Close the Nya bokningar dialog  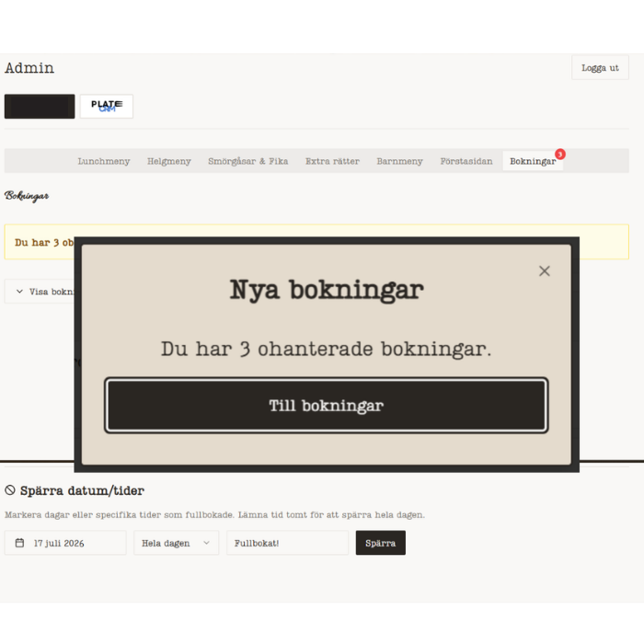(545, 271)
